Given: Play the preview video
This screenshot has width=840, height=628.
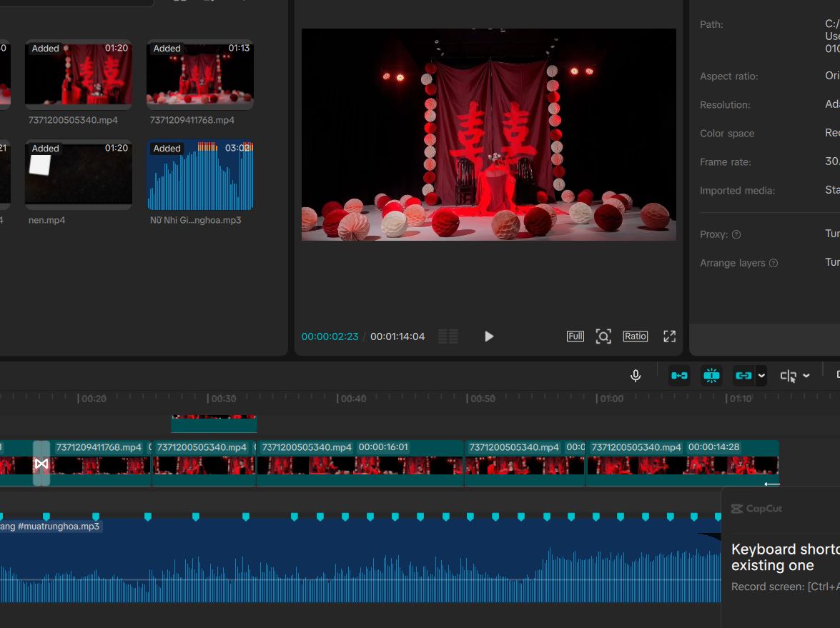Looking at the screenshot, I should coord(488,337).
